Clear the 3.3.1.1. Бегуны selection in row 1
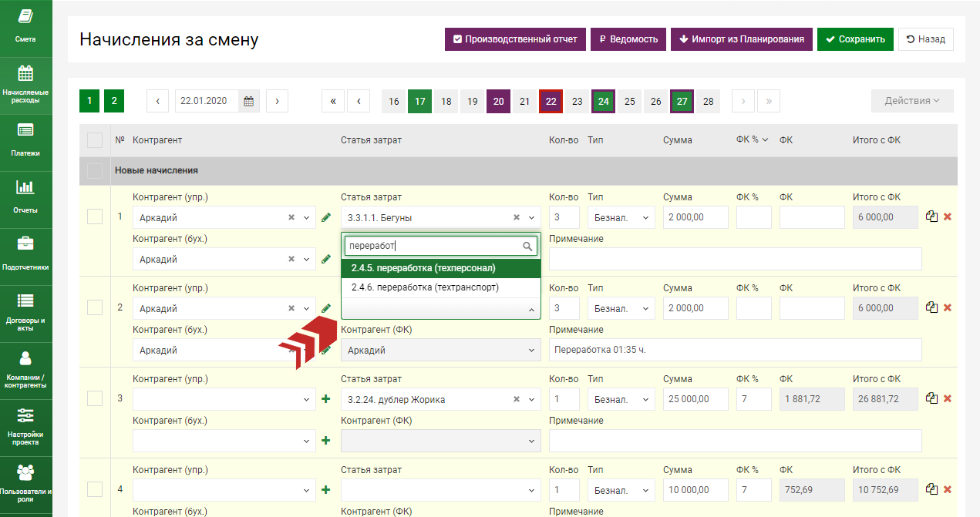This screenshot has height=517, width=980. (517, 218)
